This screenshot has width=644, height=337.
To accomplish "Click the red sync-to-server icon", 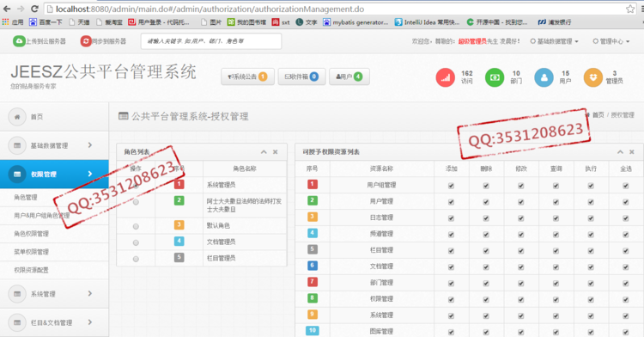I will point(86,41).
